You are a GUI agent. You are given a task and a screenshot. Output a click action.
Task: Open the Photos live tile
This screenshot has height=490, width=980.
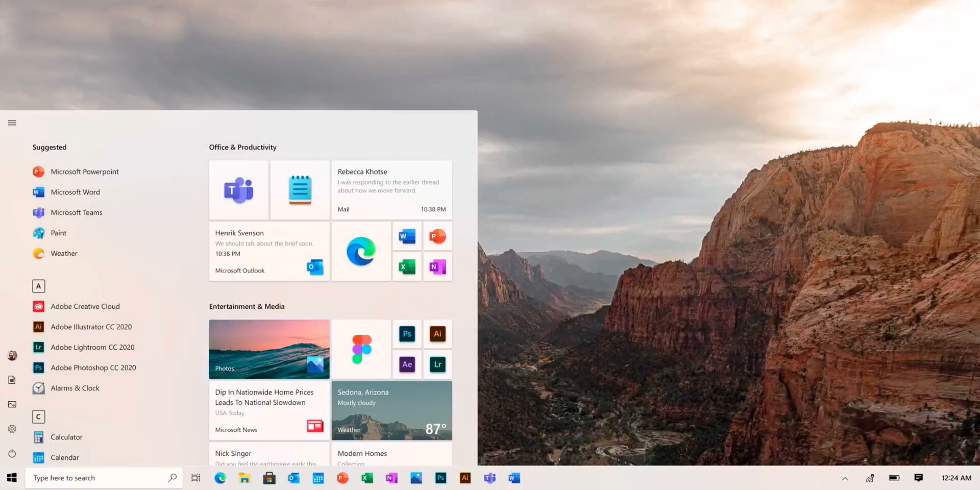[269, 349]
